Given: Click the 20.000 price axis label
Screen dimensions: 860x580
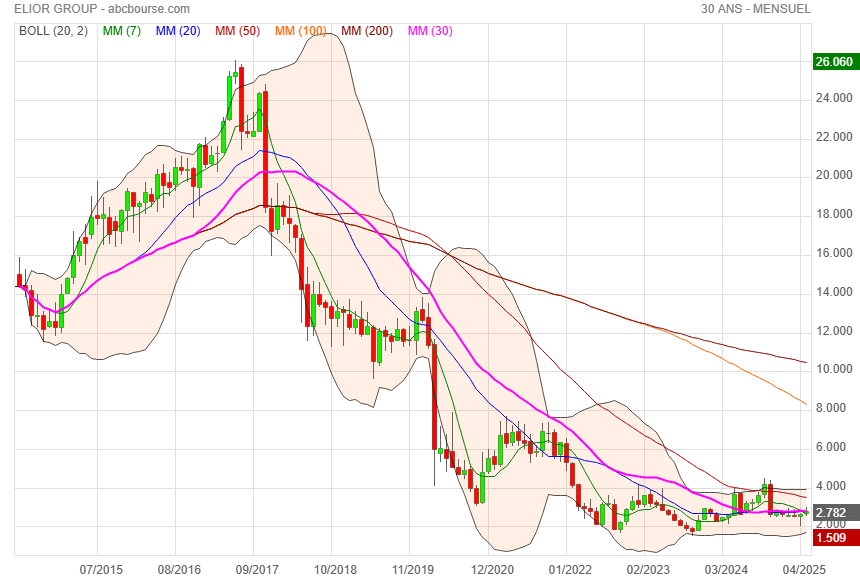Looking at the screenshot, I should click(834, 175).
